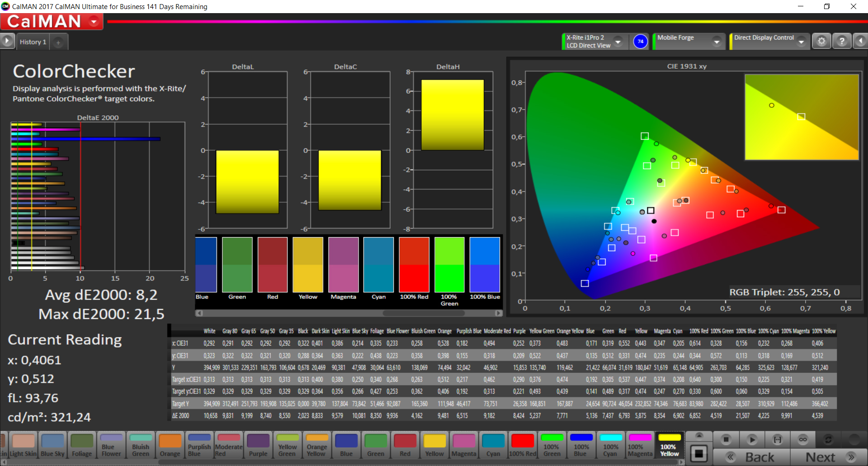
Task: Select the Orange patch button
Action: (x=170, y=446)
